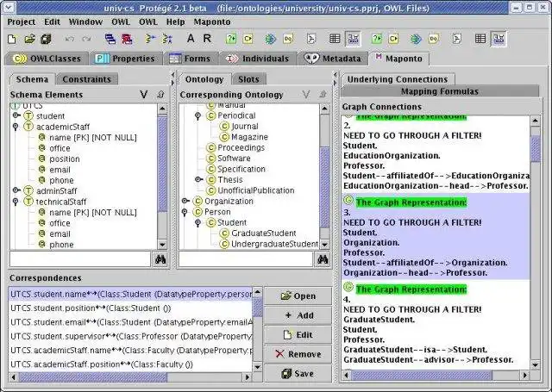The image size is (552, 392).
Task: Select the UTCS.student.position correspondence row
Action: point(130,308)
